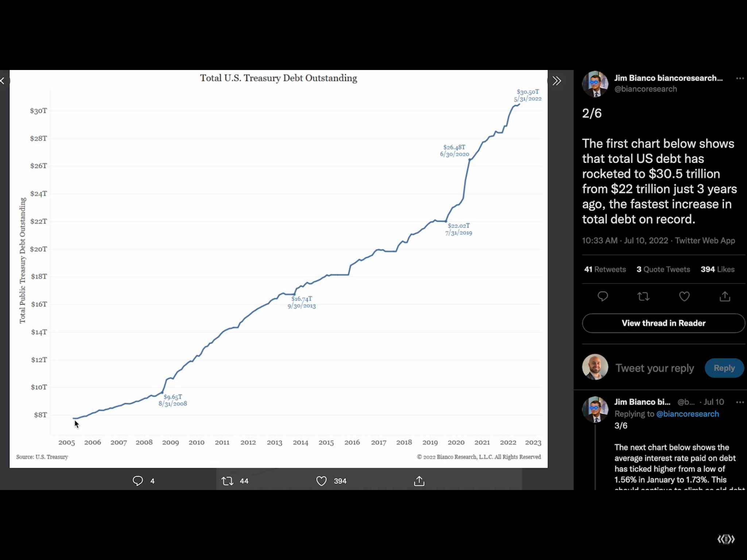This screenshot has height=560, width=747.
Task: Click the reply icon below the chart image
Action: 138,481
